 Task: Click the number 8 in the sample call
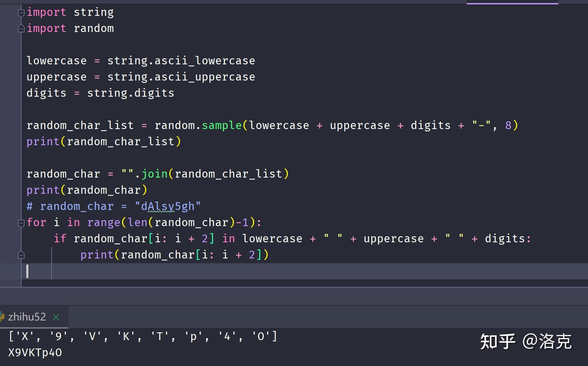point(508,125)
